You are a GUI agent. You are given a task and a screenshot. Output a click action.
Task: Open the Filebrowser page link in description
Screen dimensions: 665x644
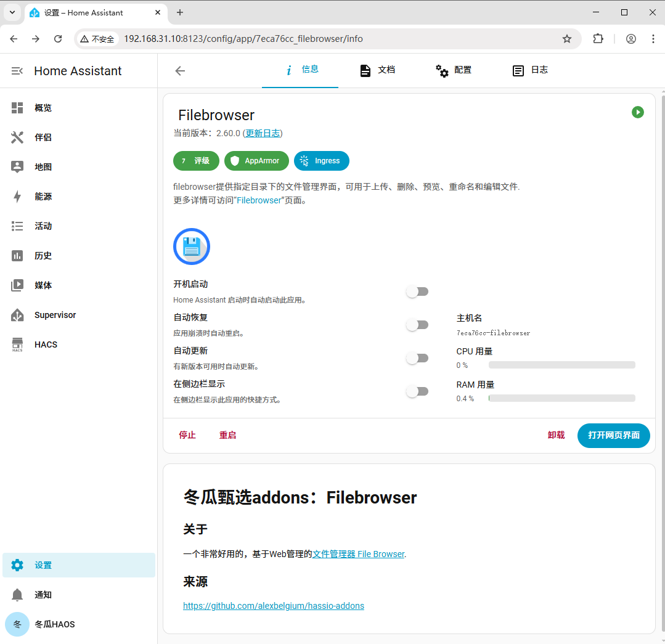[259, 200]
